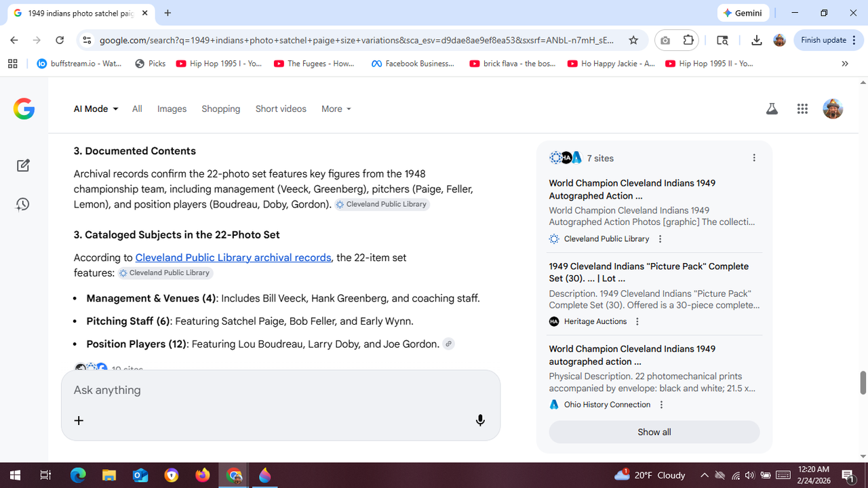Launch Microsoft Edge from the taskbar

[78, 475]
